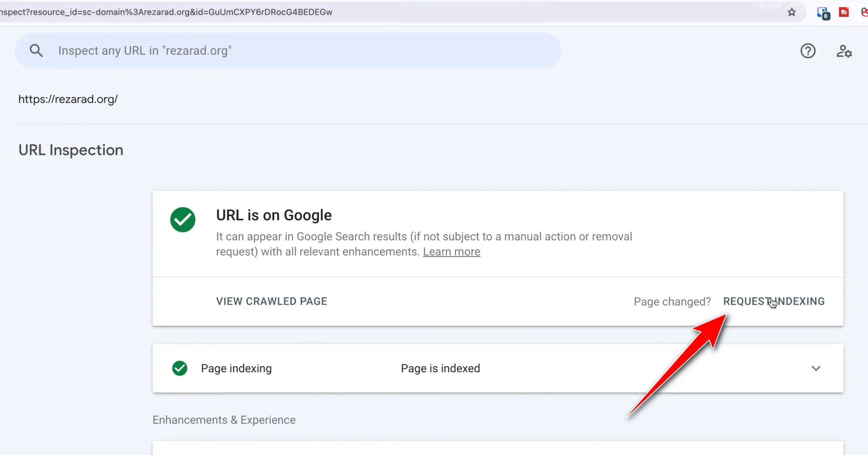Image resolution: width=868 pixels, height=455 pixels.
Task: Click the Page is indexed status text
Action: tap(440, 368)
